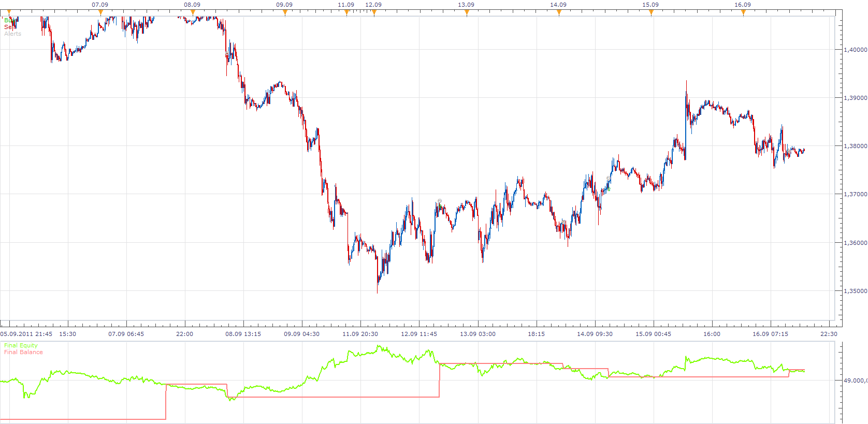
Task: Click the 12.09 11:45 time label
Action: pos(418,334)
